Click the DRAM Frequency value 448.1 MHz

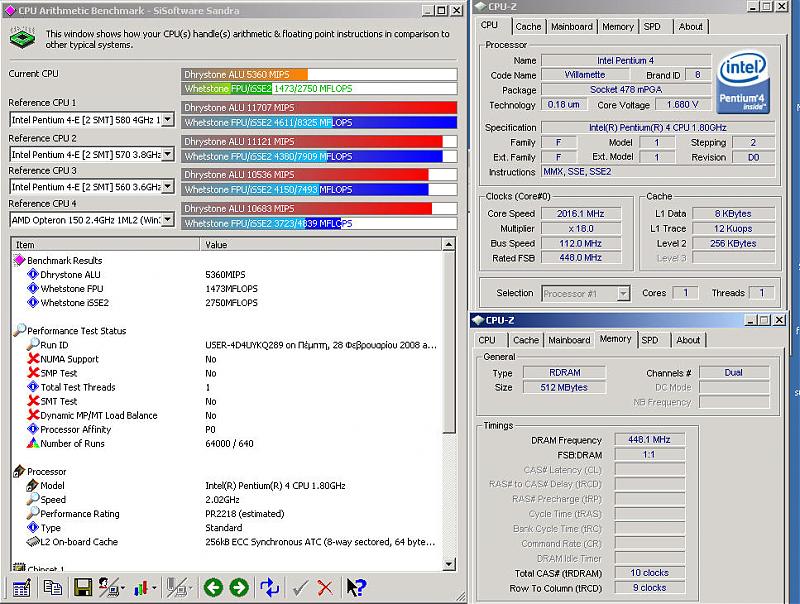649,440
